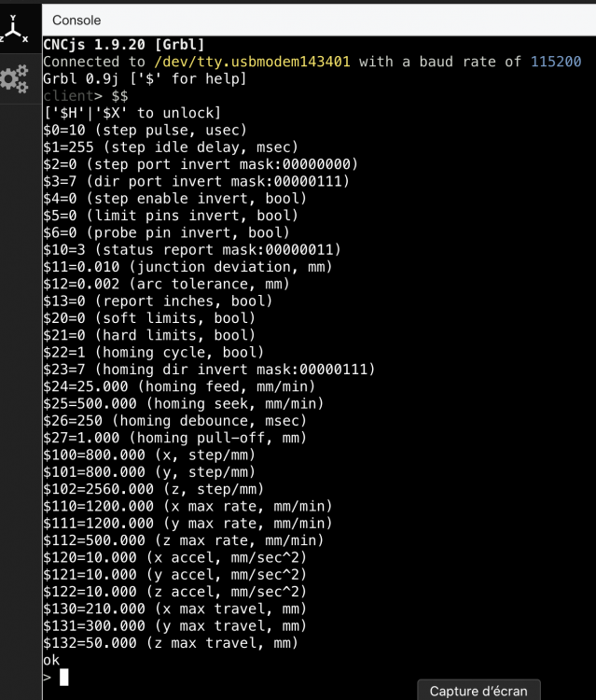Screen dimensions: 596x700
Task: Click the $110=1200.000 x max rate line
Action: [187, 506]
